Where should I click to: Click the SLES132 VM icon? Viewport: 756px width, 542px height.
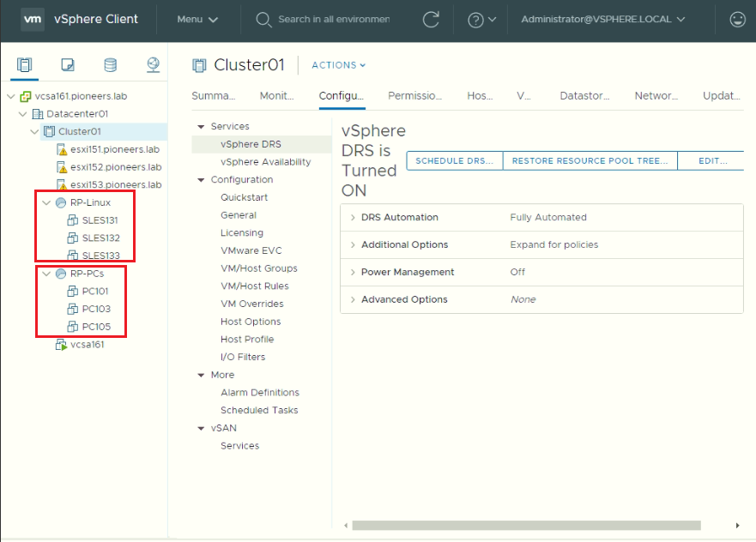click(72, 238)
